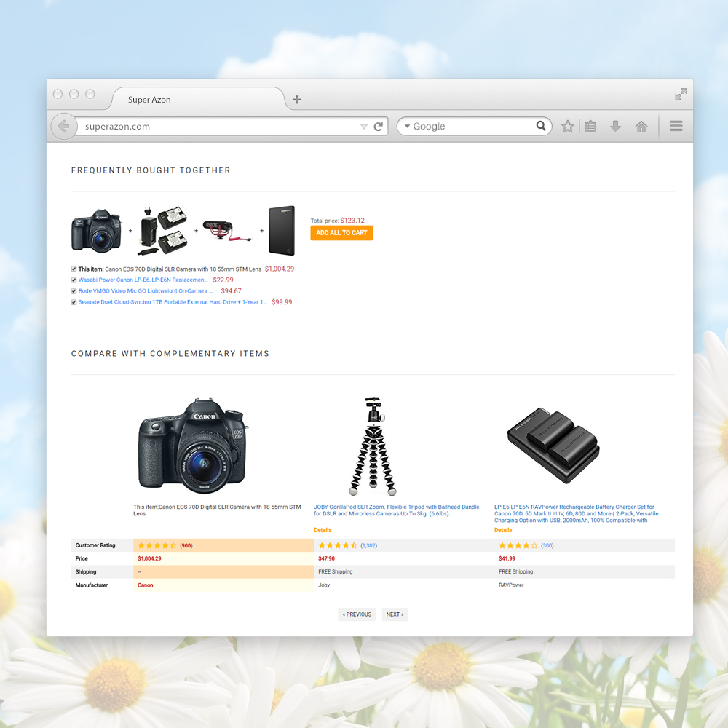Click the browser back arrow button

[x=63, y=126]
